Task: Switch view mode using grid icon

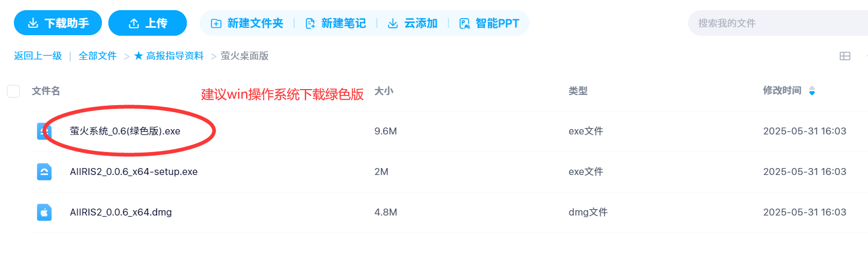Action: (845, 56)
